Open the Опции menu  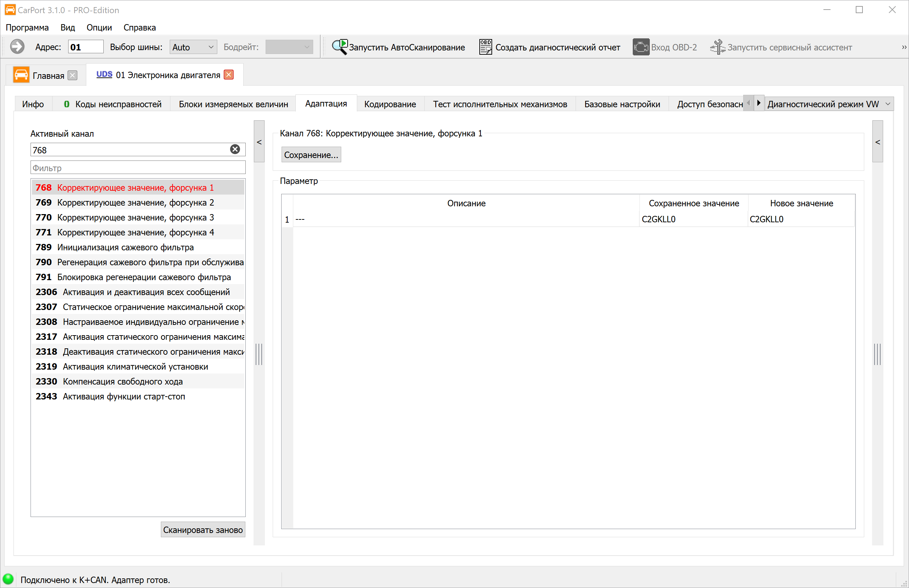pyautogui.click(x=99, y=27)
